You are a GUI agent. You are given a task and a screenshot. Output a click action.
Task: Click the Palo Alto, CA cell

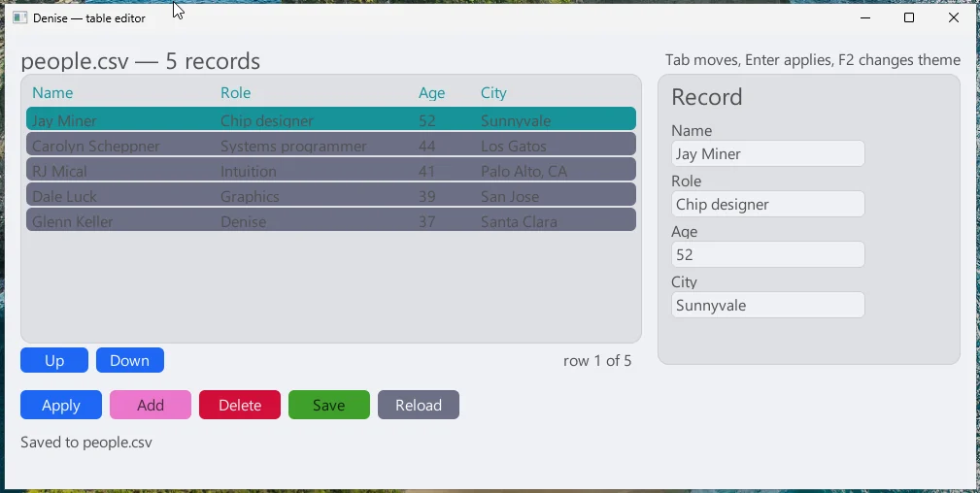(524, 171)
